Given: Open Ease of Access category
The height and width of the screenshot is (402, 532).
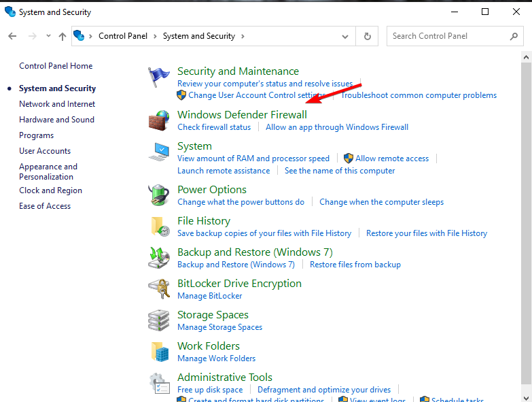Looking at the screenshot, I should (x=45, y=205).
